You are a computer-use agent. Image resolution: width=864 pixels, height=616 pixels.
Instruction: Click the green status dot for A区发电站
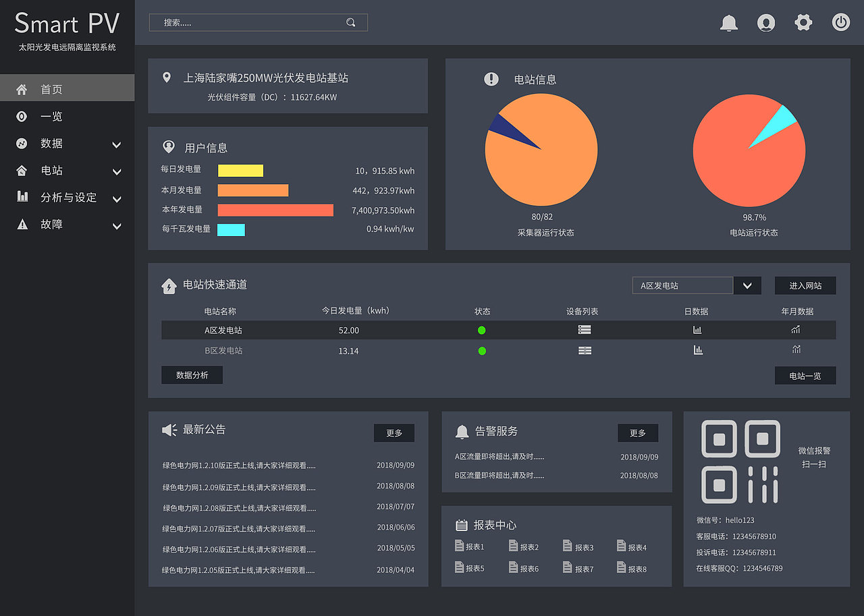coord(482,330)
